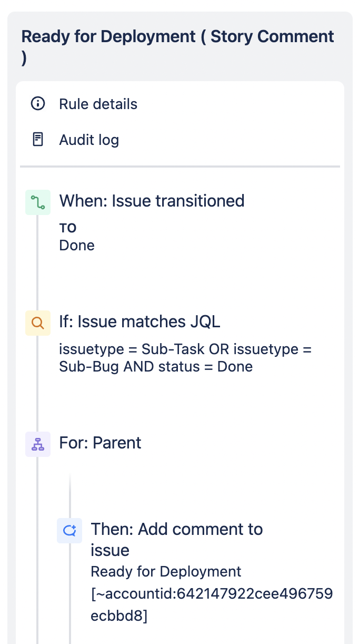Select the green Issue transitioned trigger icon

pos(38,202)
